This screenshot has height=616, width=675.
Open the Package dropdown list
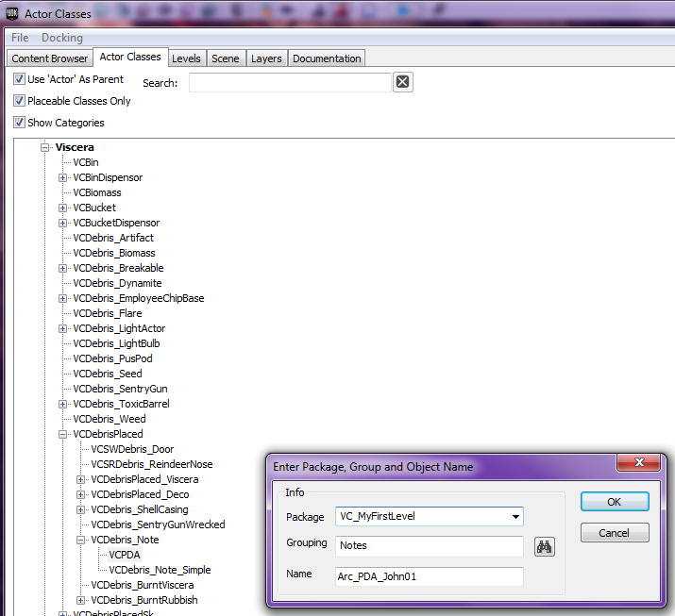pos(515,516)
